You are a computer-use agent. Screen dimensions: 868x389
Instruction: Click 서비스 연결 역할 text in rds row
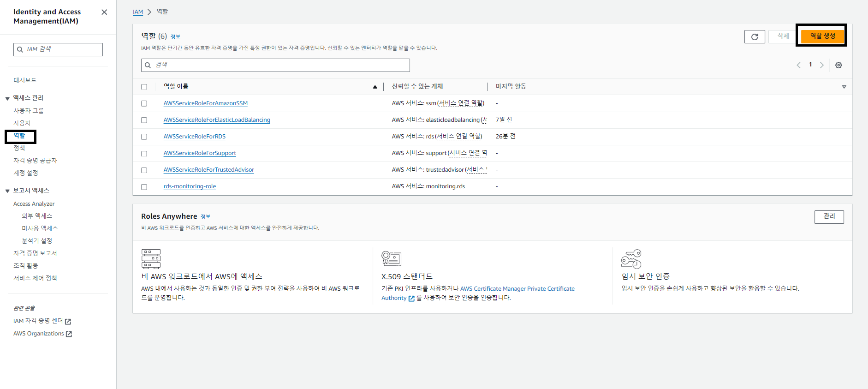(458, 137)
